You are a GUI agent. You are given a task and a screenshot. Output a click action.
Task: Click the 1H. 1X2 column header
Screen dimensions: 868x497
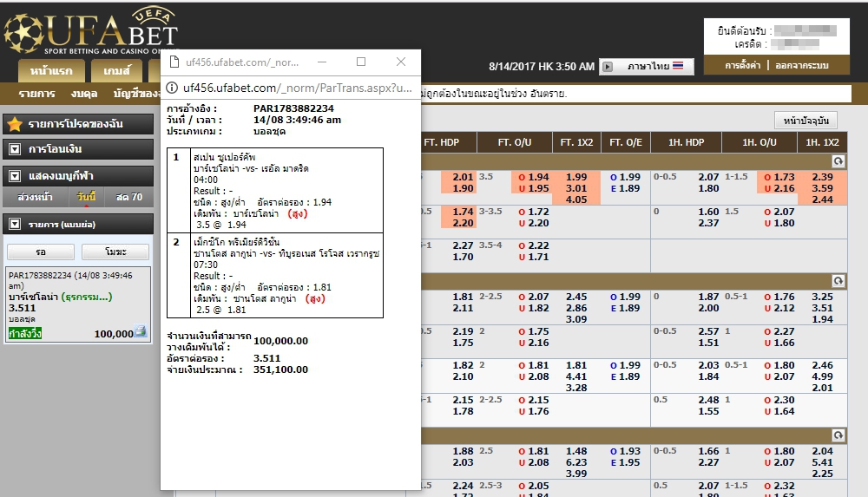point(822,142)
